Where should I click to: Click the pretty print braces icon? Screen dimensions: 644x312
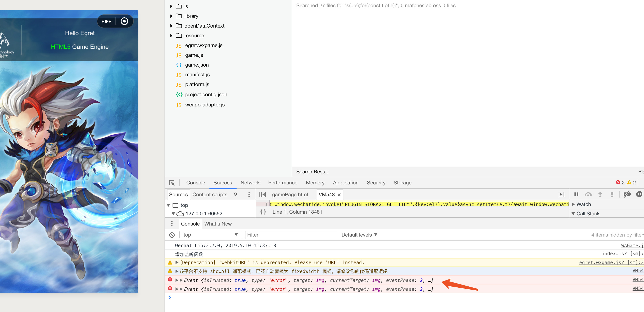[x=263, y=212]
